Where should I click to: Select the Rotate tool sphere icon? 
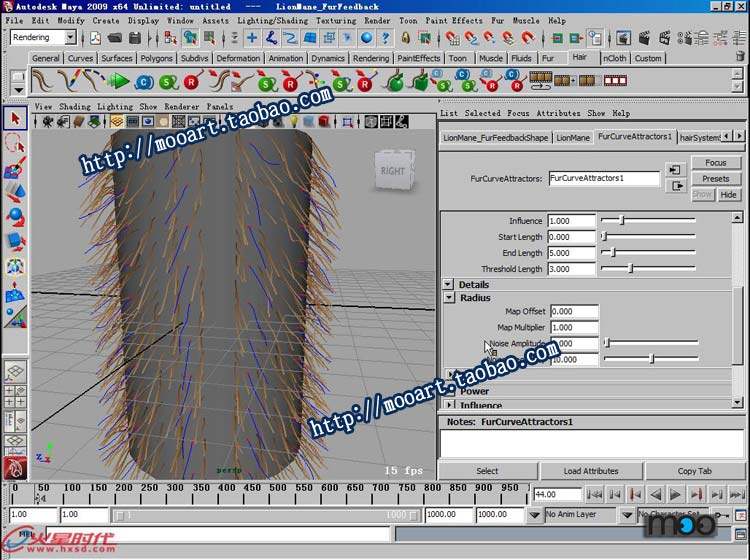[x=15, y=217]
